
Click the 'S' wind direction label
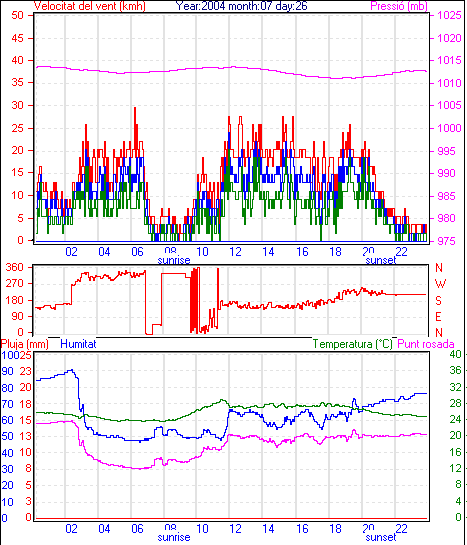pos(439,300)
